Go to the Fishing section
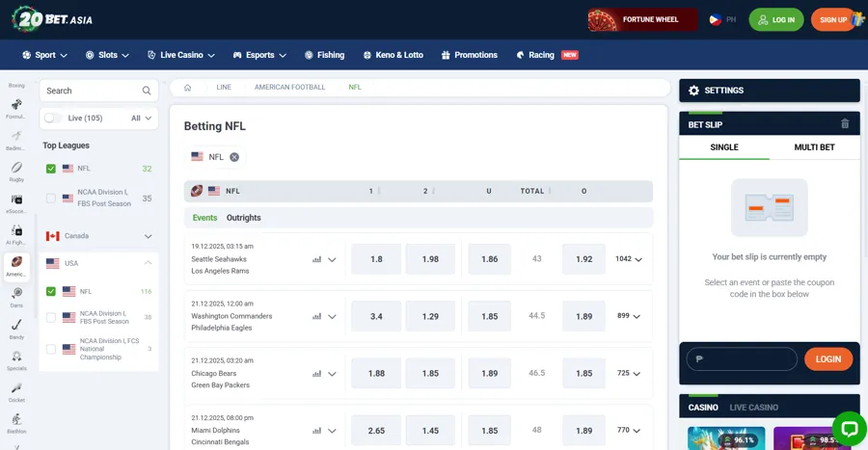Screen dimensions: 868x450 click(324, 55)
